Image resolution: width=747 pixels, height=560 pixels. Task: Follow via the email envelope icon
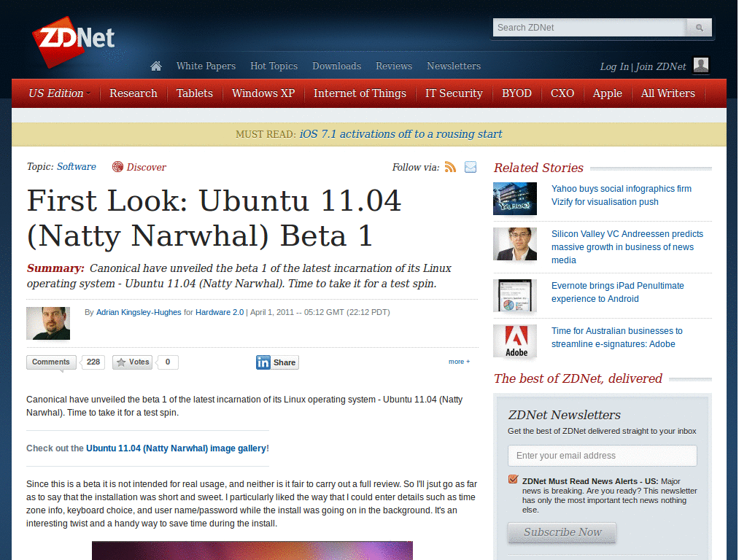click(471, 167)
